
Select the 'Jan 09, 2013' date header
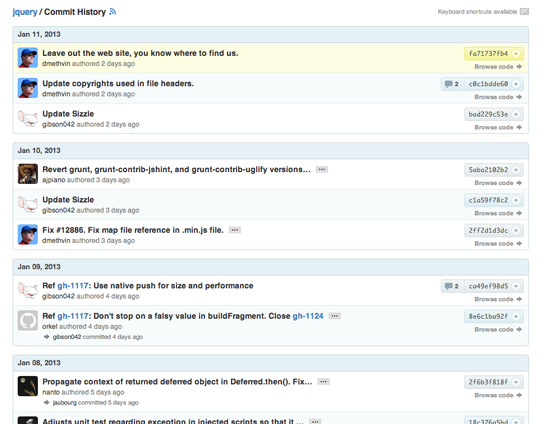coord(271,267)
